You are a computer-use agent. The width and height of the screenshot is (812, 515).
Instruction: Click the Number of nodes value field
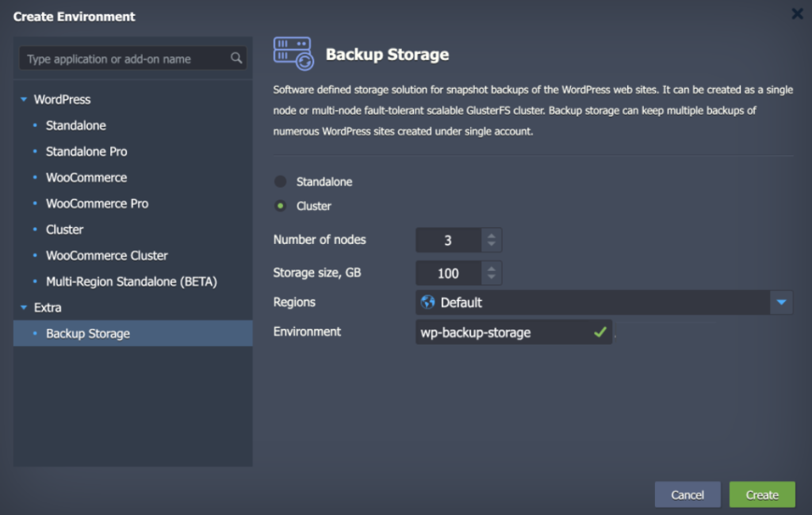[x=449, y=240]
